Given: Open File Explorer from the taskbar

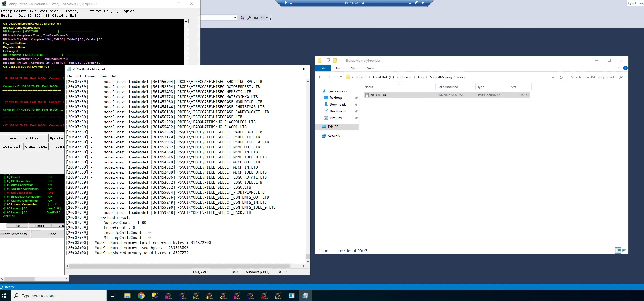Looking at the screenshot, I should 128,296.
